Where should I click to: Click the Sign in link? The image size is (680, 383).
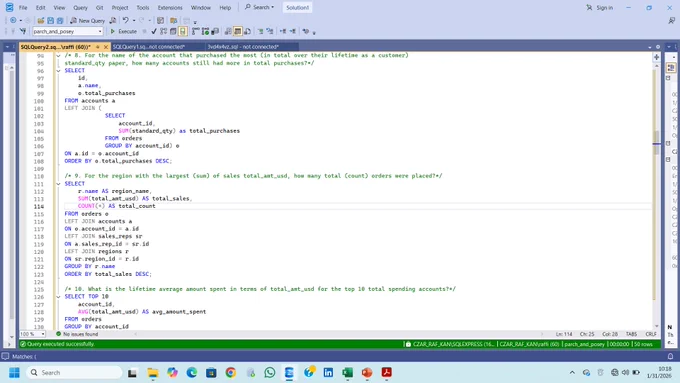pyautogui.click(x=600, y=7)
